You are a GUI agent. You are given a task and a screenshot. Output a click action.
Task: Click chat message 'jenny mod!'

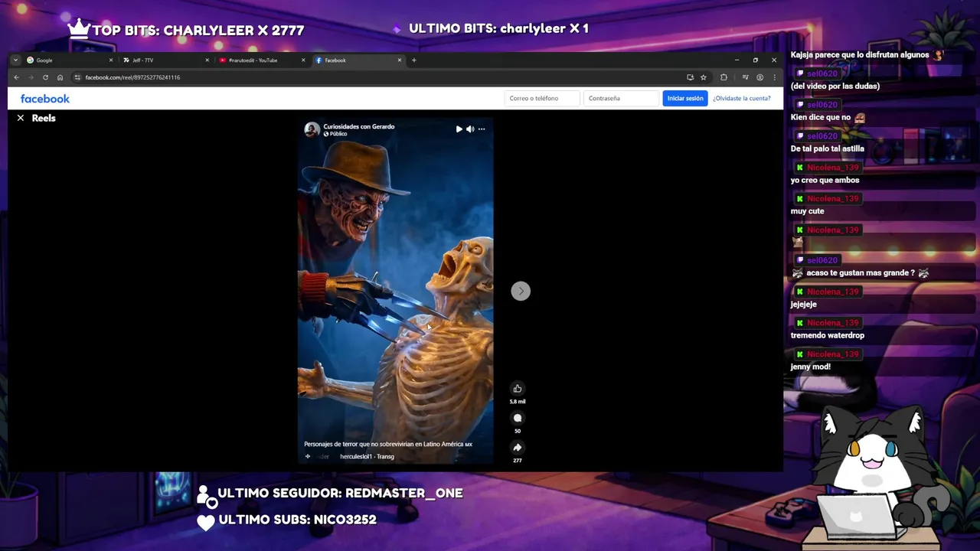point(810,367)
